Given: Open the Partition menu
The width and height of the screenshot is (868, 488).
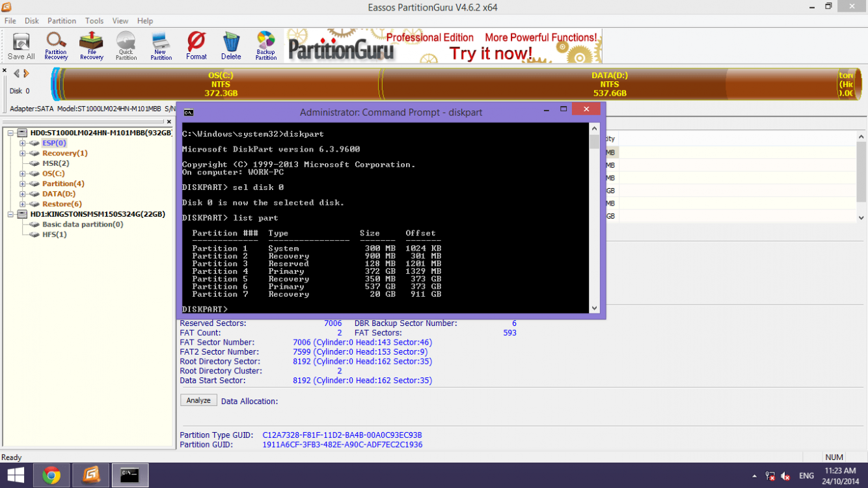Looking at the screenshot, I should [62, 21].
